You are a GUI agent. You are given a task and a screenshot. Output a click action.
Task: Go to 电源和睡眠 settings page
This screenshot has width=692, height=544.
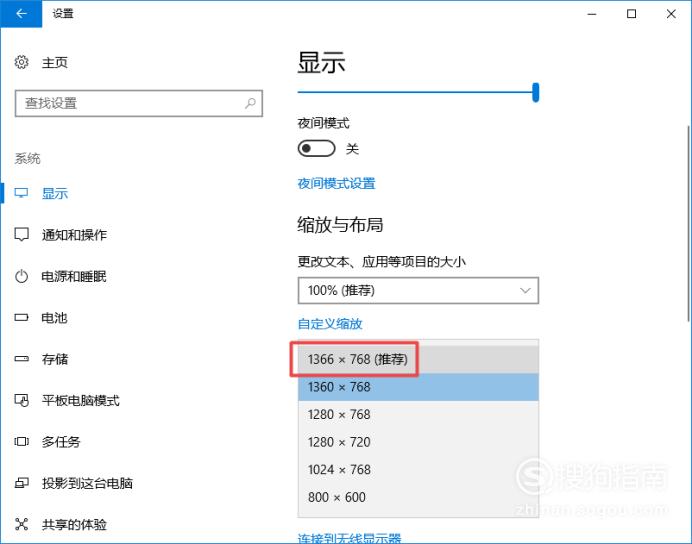[74, 276]
